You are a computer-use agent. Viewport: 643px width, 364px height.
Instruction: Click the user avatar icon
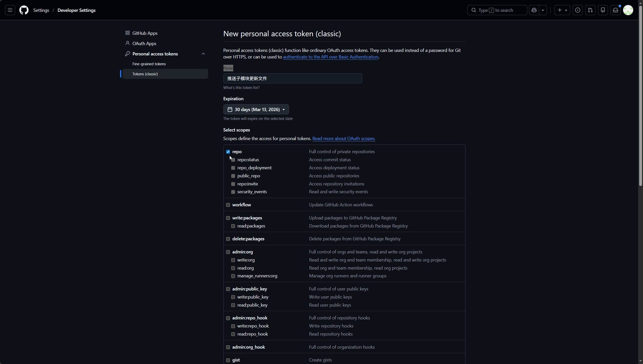(628, 10)
